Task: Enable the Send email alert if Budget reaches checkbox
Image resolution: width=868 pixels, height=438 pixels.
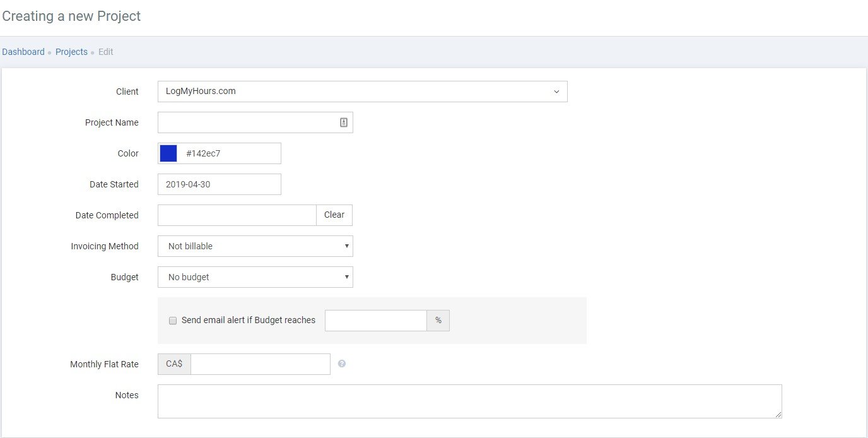Action: (172, 321)
